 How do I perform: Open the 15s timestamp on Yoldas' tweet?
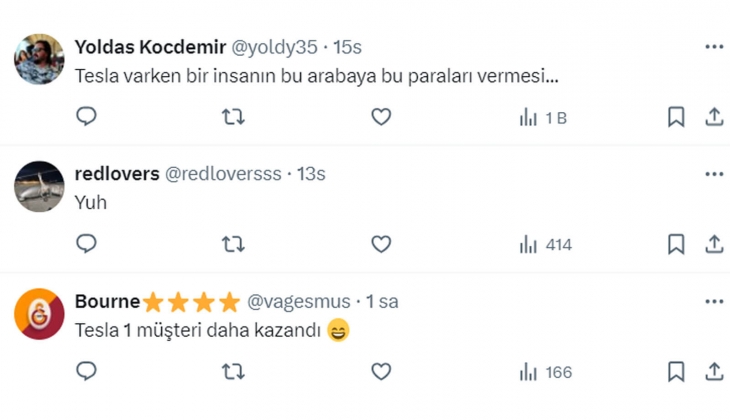348,47
